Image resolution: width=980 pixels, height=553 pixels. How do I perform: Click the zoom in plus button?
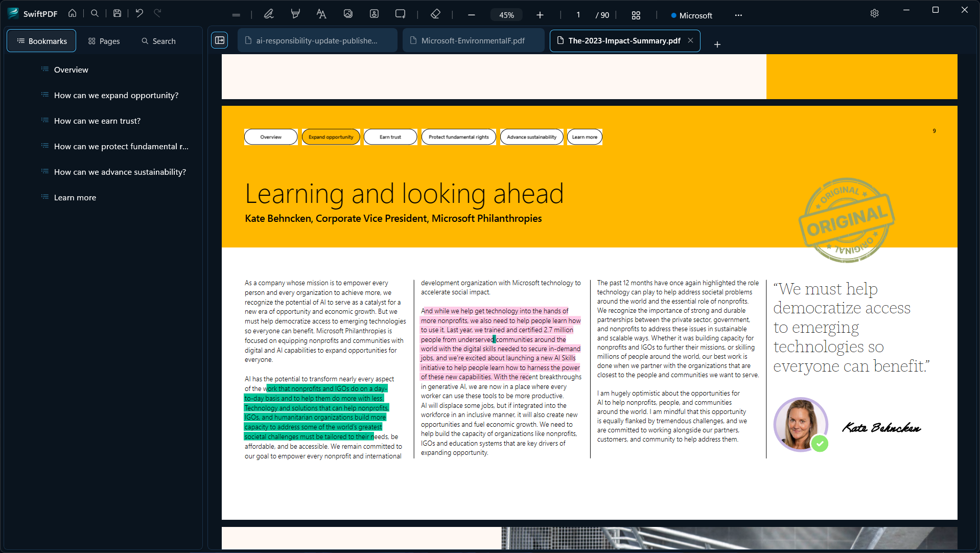[x=540, y=15]
